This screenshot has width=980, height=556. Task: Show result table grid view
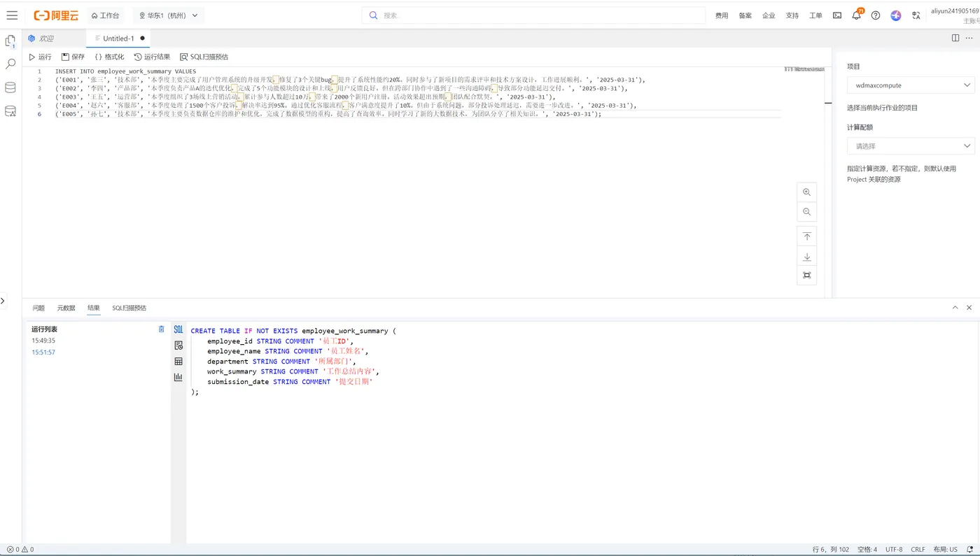[178, 362]
